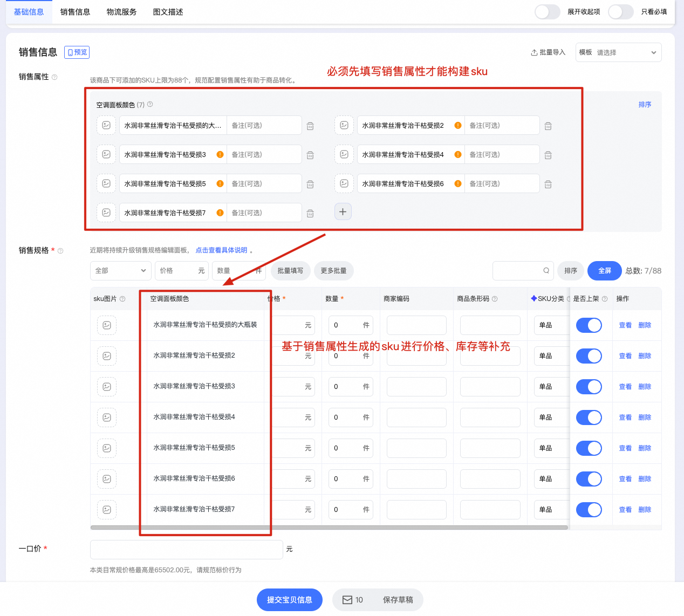
Task: Click the search magnifier in SKU search box
Action: pos(546,271)
